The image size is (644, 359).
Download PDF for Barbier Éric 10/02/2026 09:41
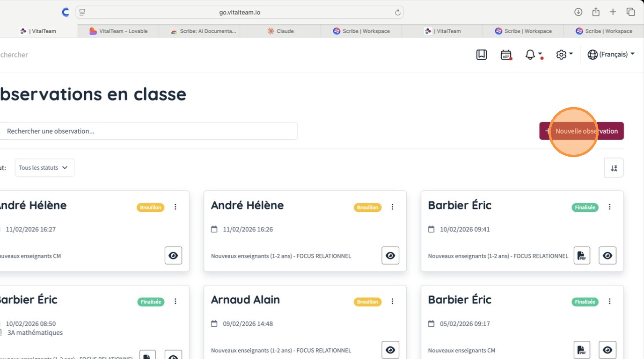pos(582,256)
